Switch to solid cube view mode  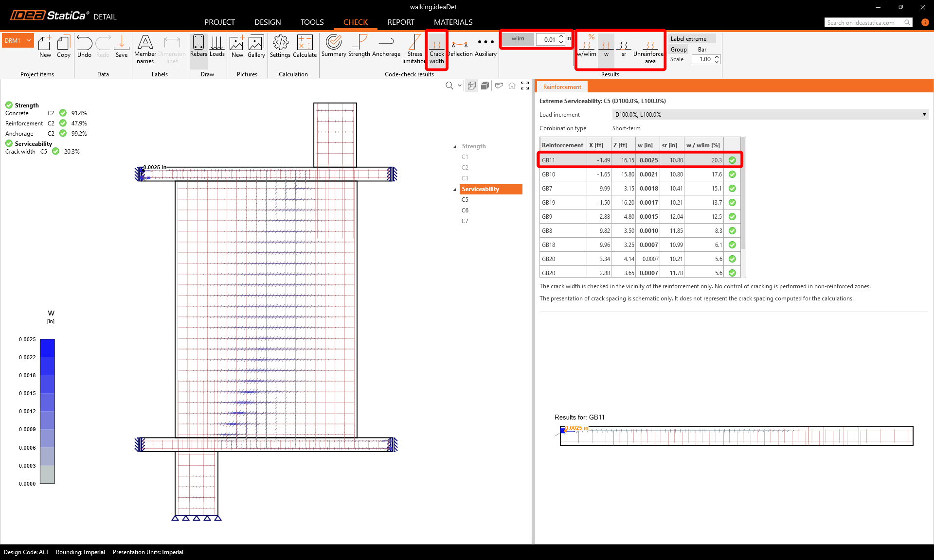(x=485, y=86)
